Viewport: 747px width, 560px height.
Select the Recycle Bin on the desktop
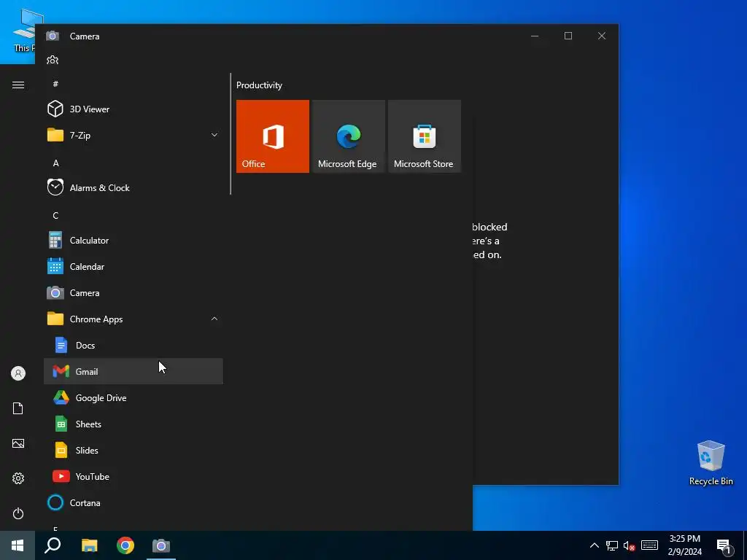[711, 463]
